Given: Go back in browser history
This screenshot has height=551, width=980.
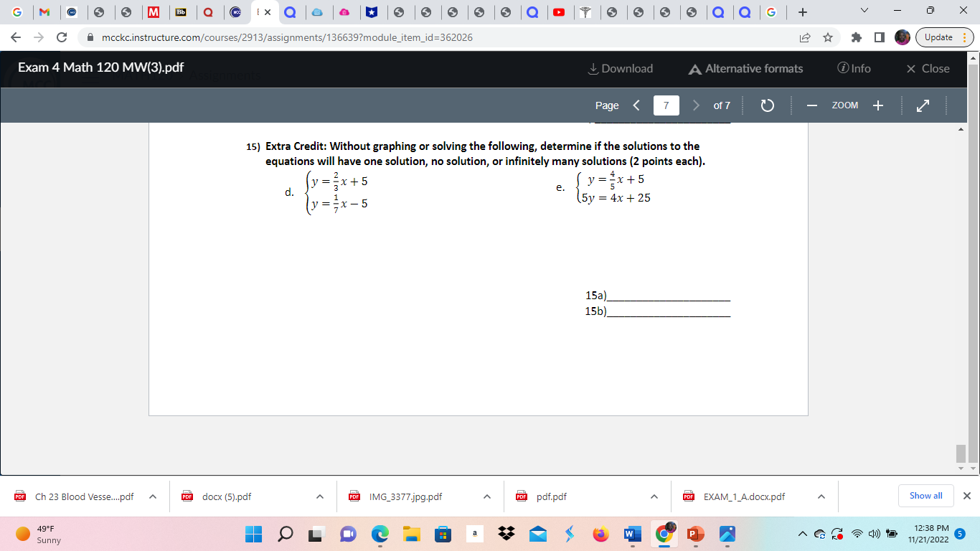Looking at the screenshot, I should click(16, 37).
